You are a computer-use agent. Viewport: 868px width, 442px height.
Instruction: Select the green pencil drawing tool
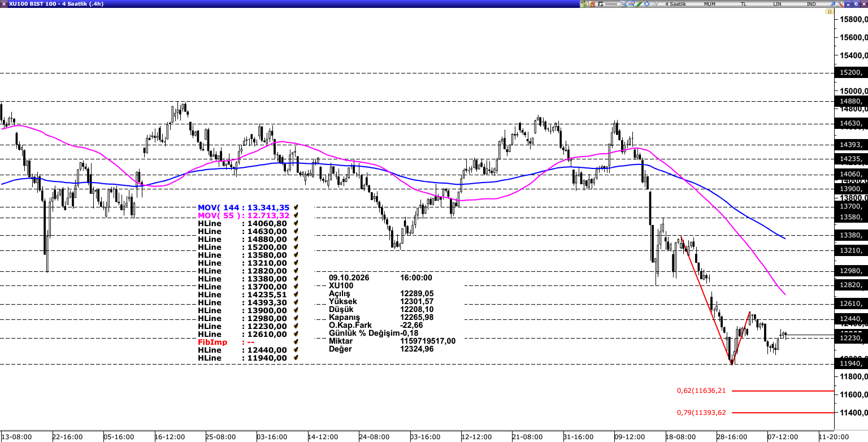tap(639, 4)
